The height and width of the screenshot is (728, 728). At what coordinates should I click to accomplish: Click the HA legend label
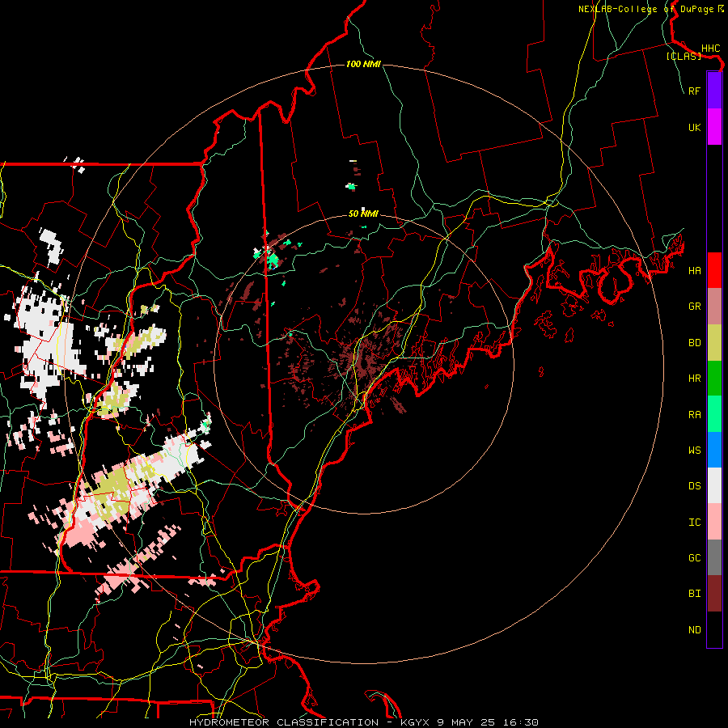point(695,270)
